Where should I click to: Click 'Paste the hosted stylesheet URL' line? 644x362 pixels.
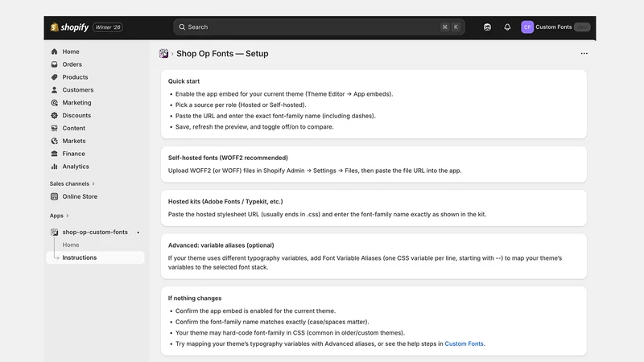click(327, 214)
